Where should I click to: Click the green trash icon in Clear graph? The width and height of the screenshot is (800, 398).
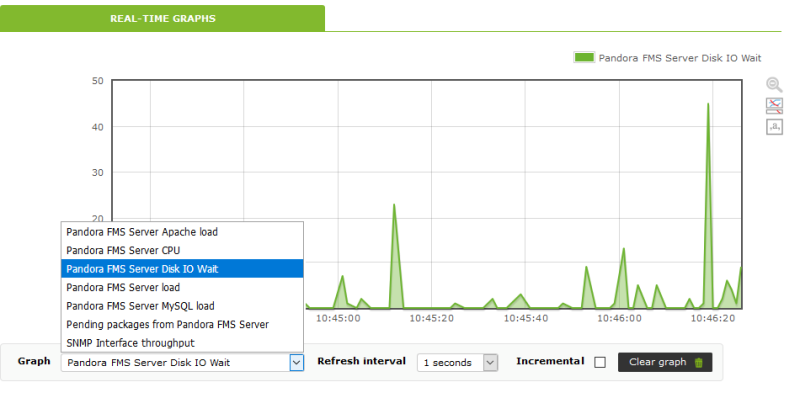click(699, 363)
